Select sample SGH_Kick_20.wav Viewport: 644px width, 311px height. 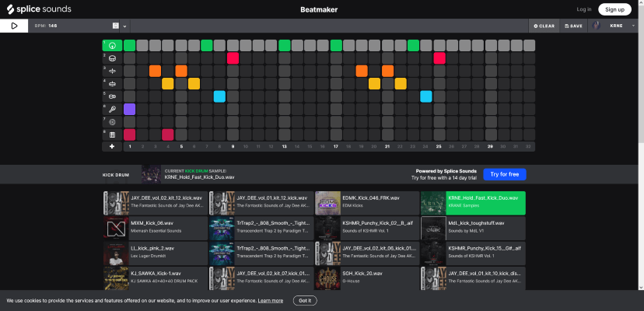[367, 278]
